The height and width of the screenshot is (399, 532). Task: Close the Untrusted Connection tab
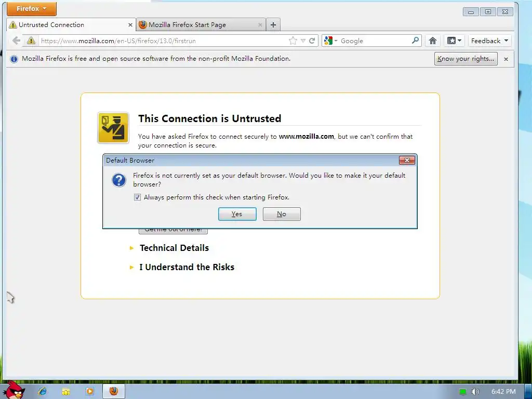point(130,25)
